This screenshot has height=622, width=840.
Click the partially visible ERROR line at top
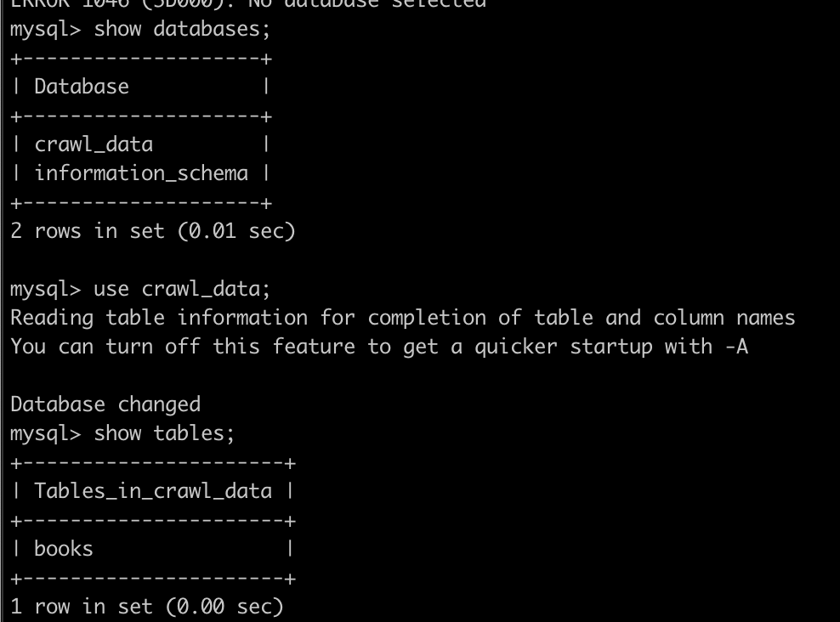[x=248, y=4]
